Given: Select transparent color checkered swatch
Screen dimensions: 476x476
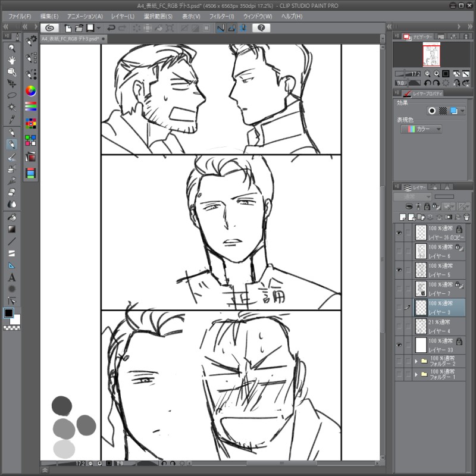Looking at the screenshot, I should click(x=11, y=328).
